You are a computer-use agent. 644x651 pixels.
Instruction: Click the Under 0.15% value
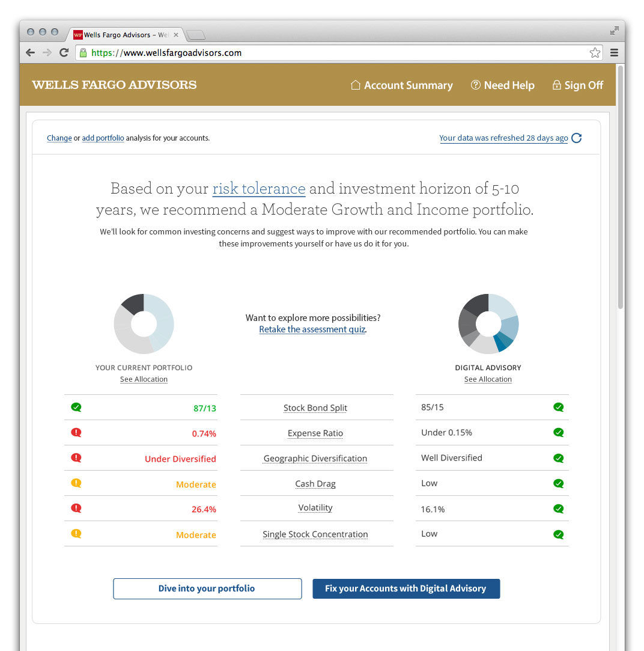pyautogui.click(x=446, y=433)
